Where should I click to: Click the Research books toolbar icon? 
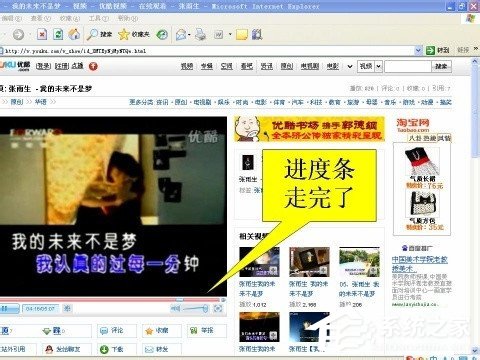click(257, 34)
